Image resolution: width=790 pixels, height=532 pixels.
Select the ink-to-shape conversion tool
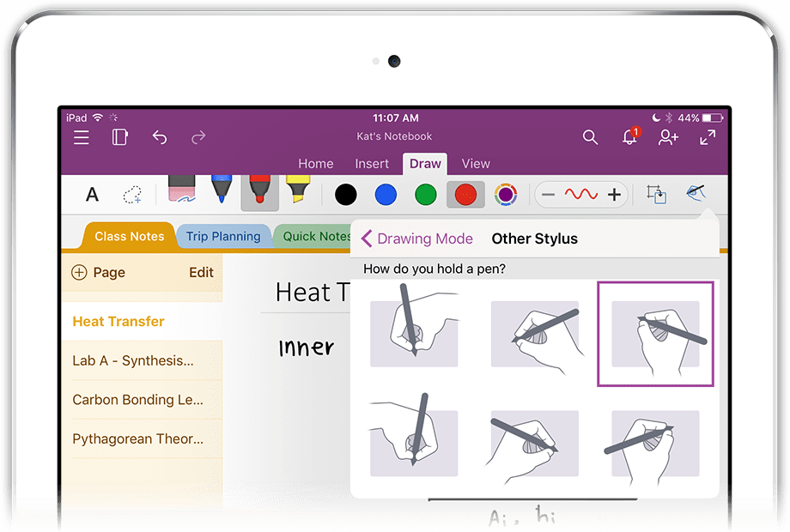(x=656, y=195)
